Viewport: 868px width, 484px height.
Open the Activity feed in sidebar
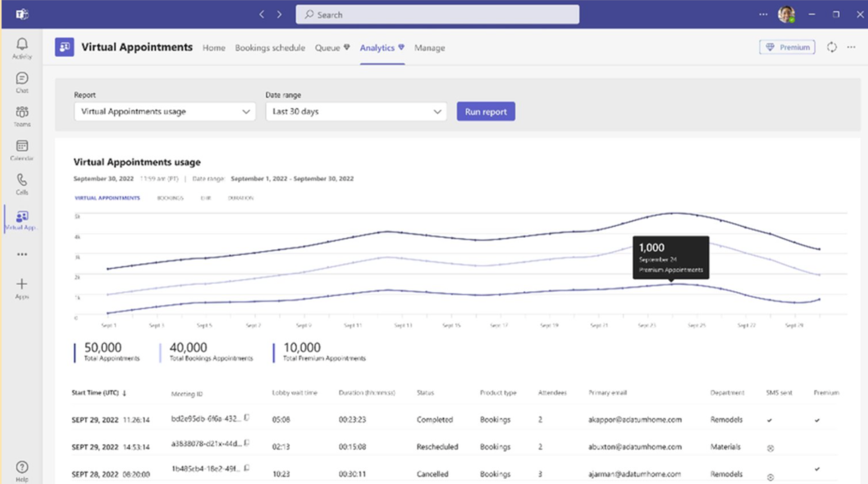coord(22,49)
